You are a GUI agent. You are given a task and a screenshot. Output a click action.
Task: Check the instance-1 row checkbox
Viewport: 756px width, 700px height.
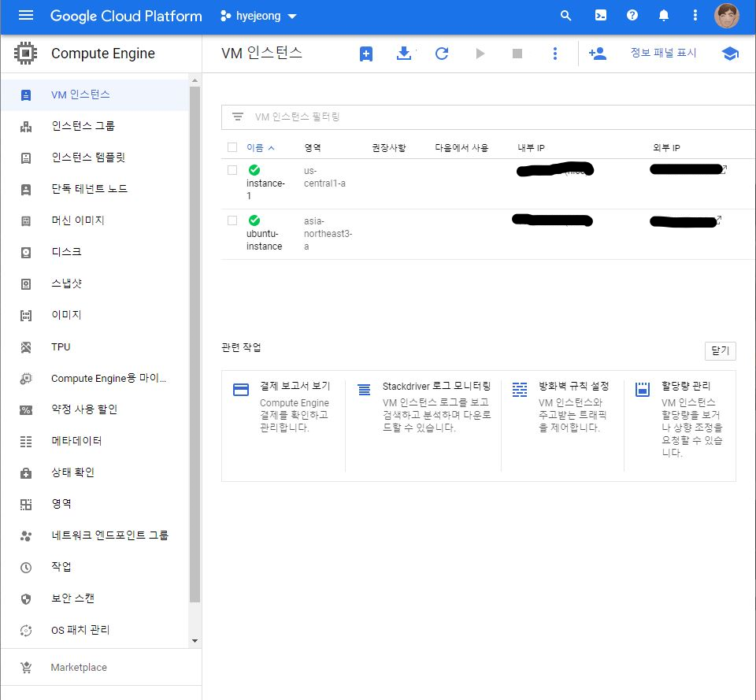(x=232, y=170)
